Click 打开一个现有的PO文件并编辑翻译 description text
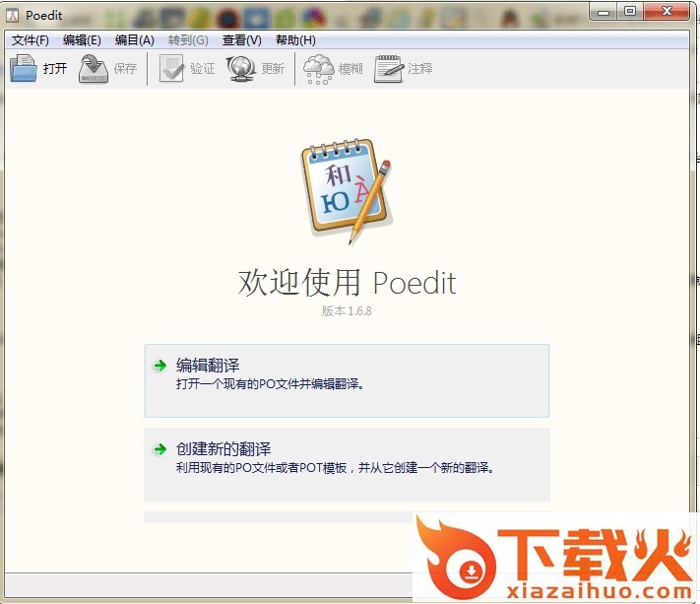The height and width of the screenshot is (604, 700). [x=270, y=384]
